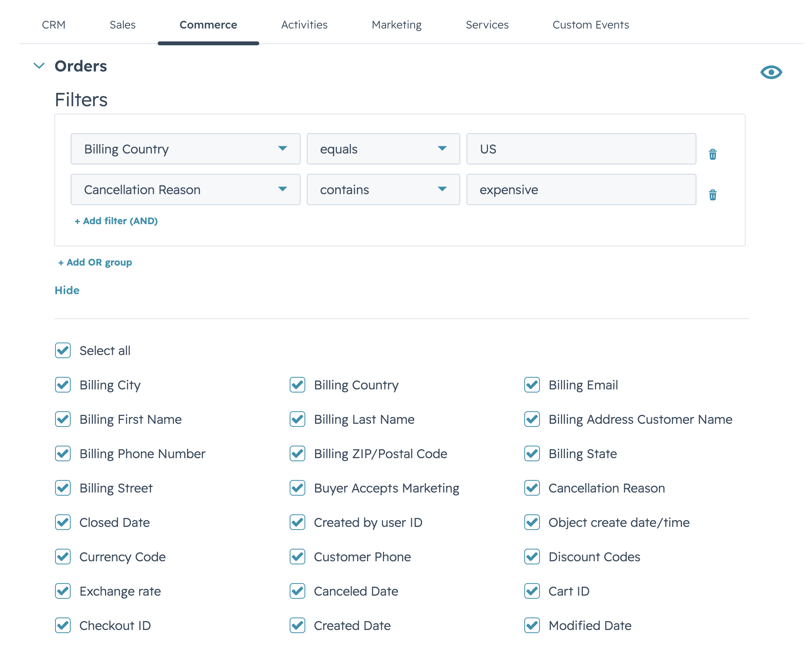Uncheck Checkout ID checkbox
The image size is (812, 646).
click(63, 625)
